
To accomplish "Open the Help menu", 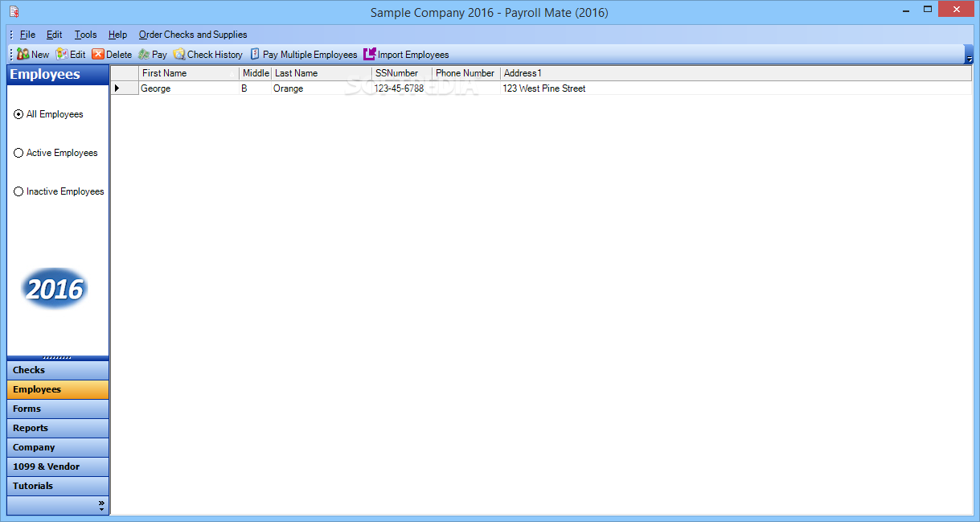I will [x=117, y=35].
